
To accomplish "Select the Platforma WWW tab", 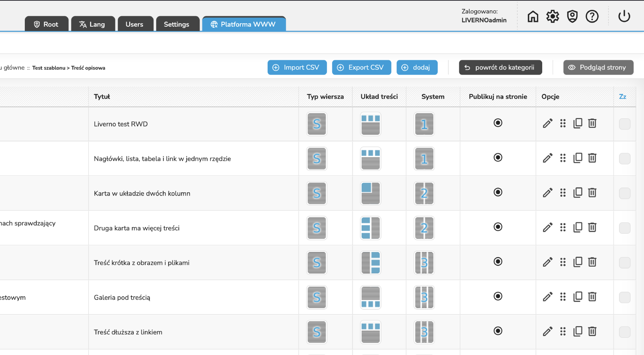I will pos(244,24).
